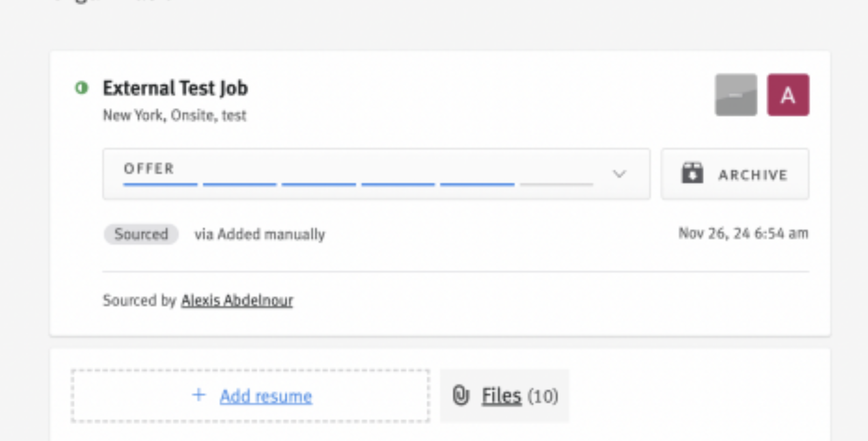Open the gray placeholder avatar tile
Image resolution: width=868 pixels, height=441 pixels.
pos(736,95)
